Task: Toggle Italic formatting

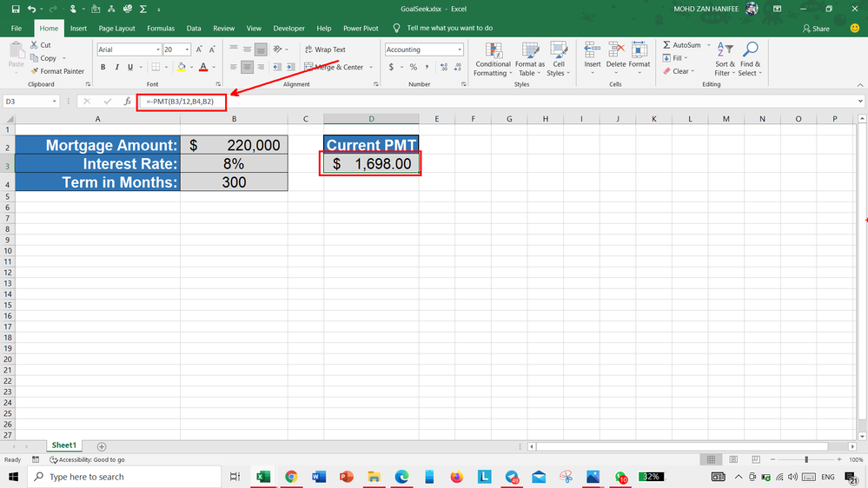Action: click(x=116, y=67)
